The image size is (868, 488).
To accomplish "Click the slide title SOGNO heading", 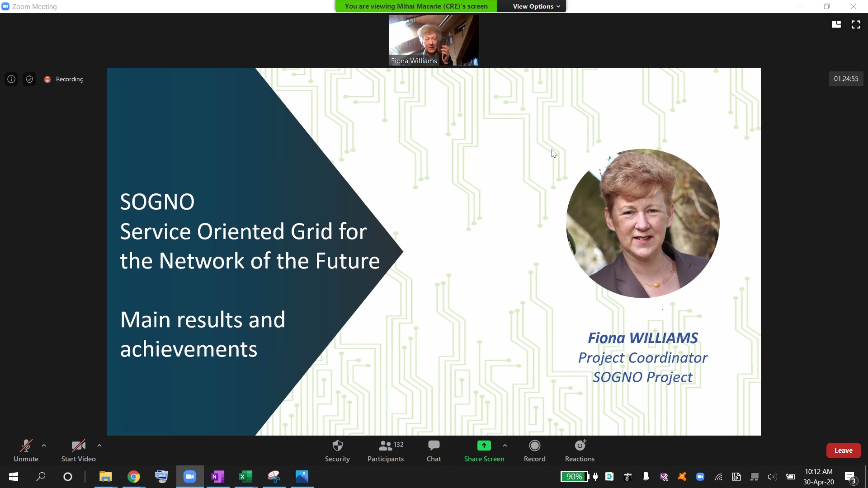I will 157,202.
